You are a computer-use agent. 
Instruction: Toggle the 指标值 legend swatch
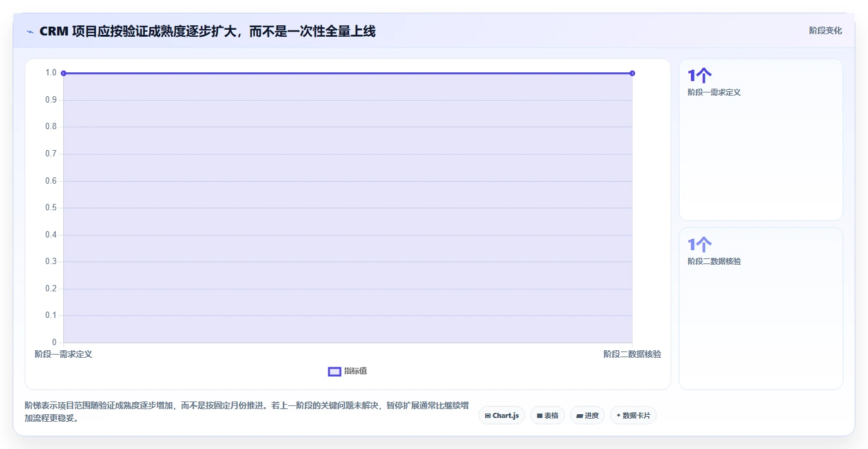(x=335, y=371)
